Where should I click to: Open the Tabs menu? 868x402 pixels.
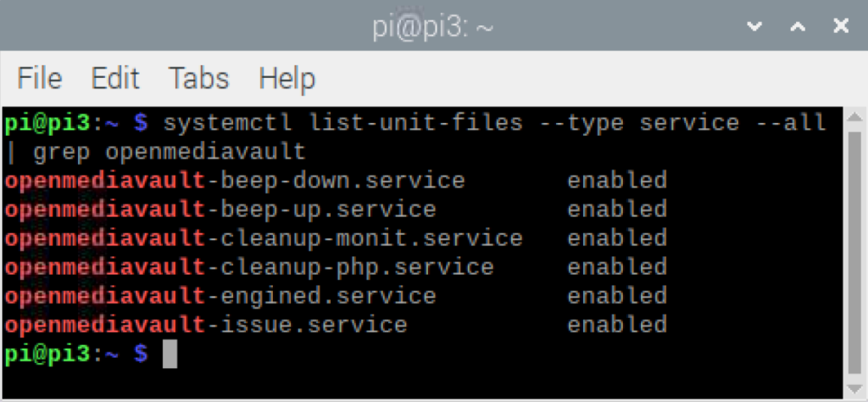click(198, 79)
